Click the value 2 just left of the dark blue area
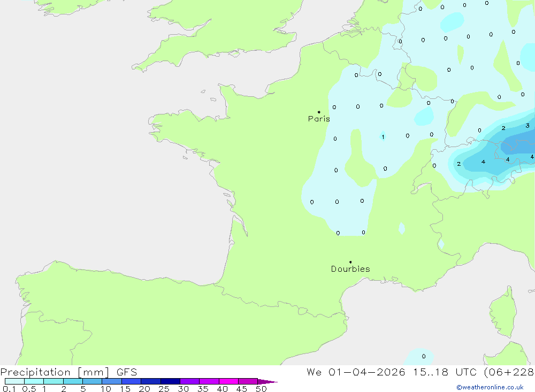 458,164
